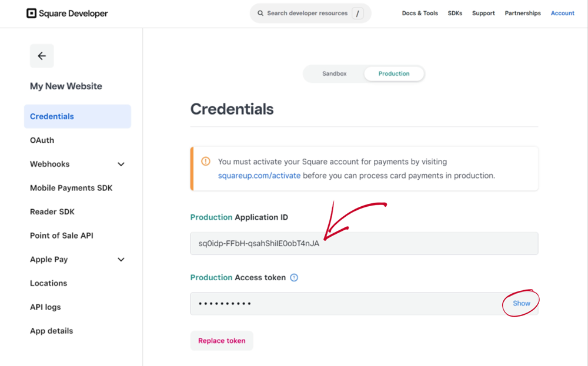This screenshot has height=366, width=588.
Task: Click the orange warning alert icon
Action: (x=206, y=162)
